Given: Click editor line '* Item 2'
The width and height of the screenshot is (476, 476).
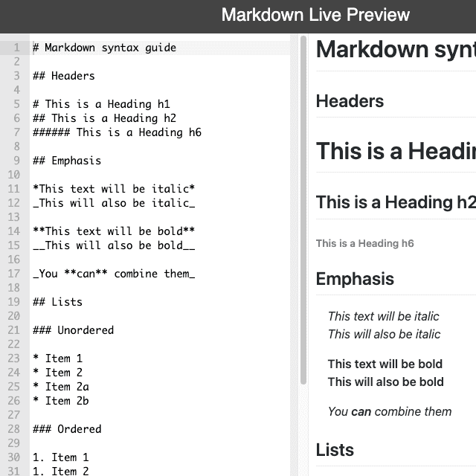Looking at the screenshot, I should click(x=57, y=373).
